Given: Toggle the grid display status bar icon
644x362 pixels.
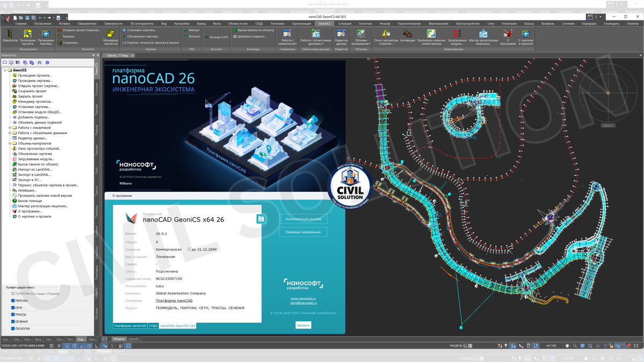Looking at the screenshot, I should [x=59, y=347].
